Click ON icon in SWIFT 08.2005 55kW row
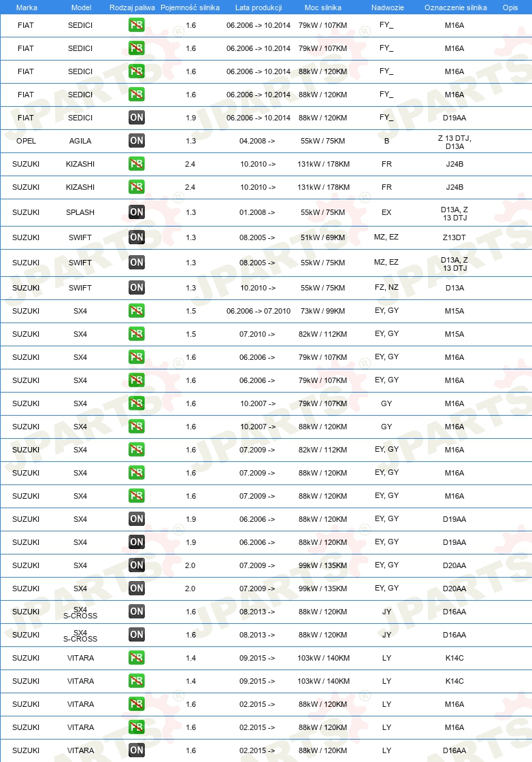 pyautogui.click(x=137, y=263)
